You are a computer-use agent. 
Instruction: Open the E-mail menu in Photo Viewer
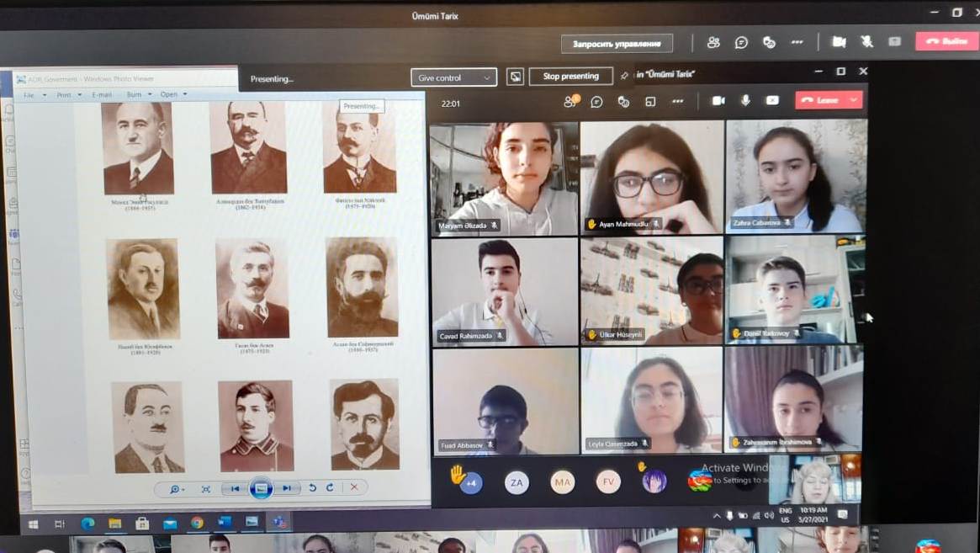tap(101, 95)
